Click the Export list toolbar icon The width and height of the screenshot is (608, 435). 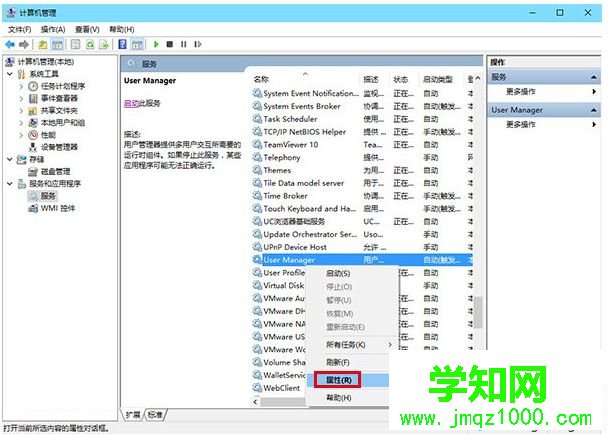click(x=104, y=45)
